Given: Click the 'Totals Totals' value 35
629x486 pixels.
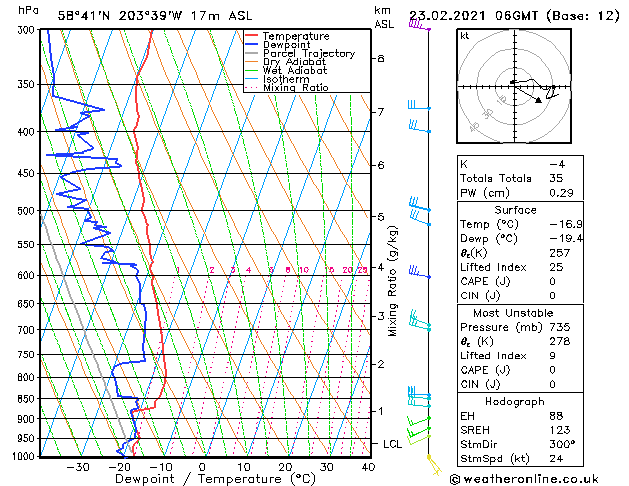Looking at the screenshot, I should coord(556,178).
